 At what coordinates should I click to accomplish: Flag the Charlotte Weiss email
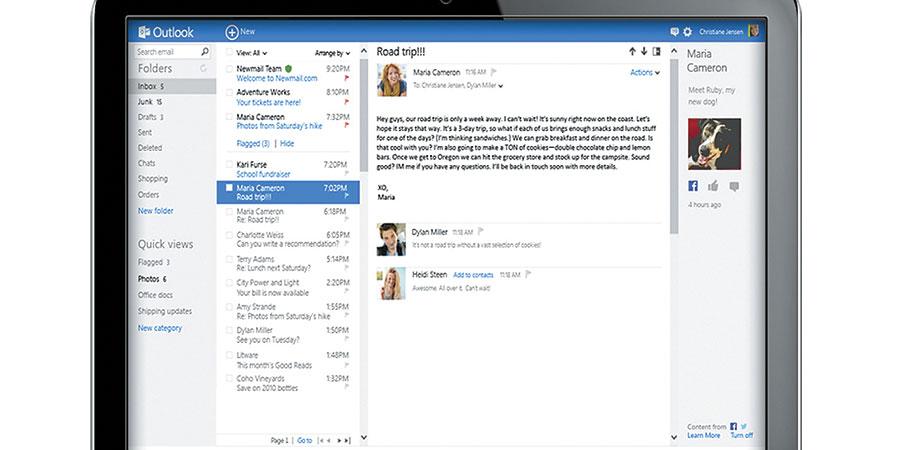[347, 244]
